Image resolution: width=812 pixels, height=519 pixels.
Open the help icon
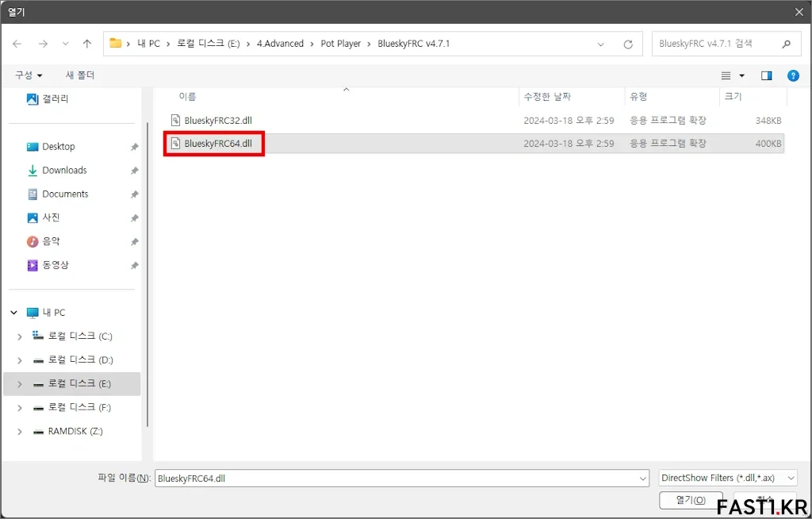(x=793, y=75)
